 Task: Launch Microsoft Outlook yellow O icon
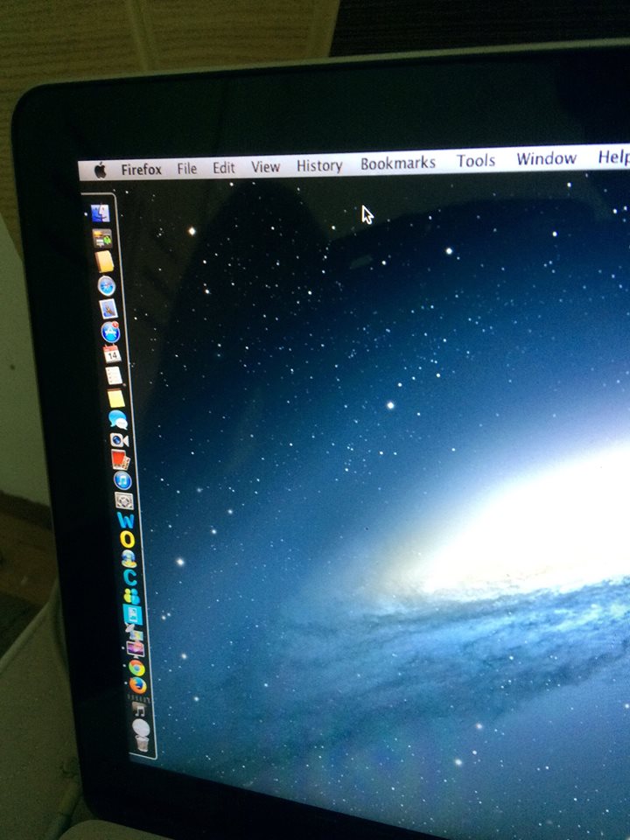tap(128, 540)
